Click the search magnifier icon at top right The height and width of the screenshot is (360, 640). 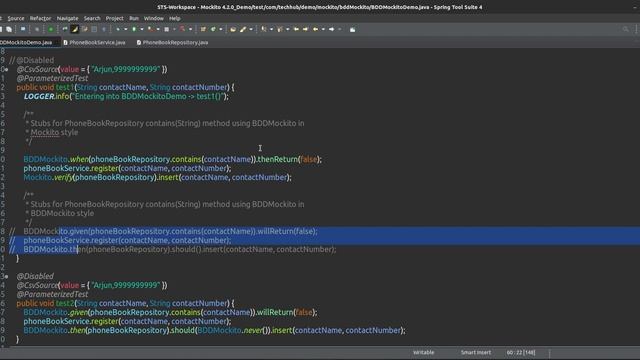626,29
